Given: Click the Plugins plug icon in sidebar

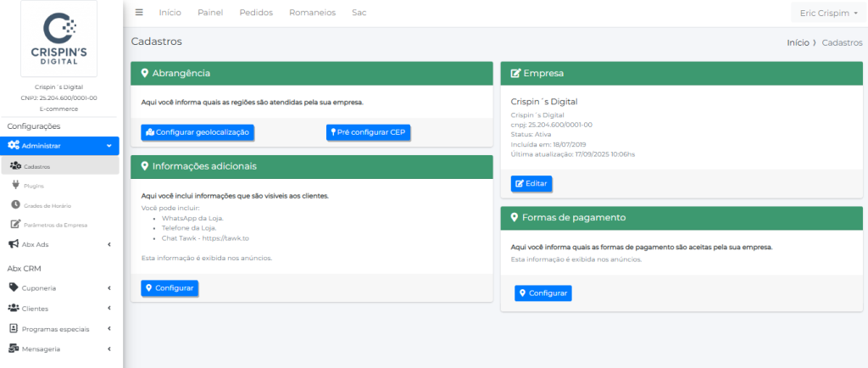Looking at the screenshot, I should click(15, 185).
